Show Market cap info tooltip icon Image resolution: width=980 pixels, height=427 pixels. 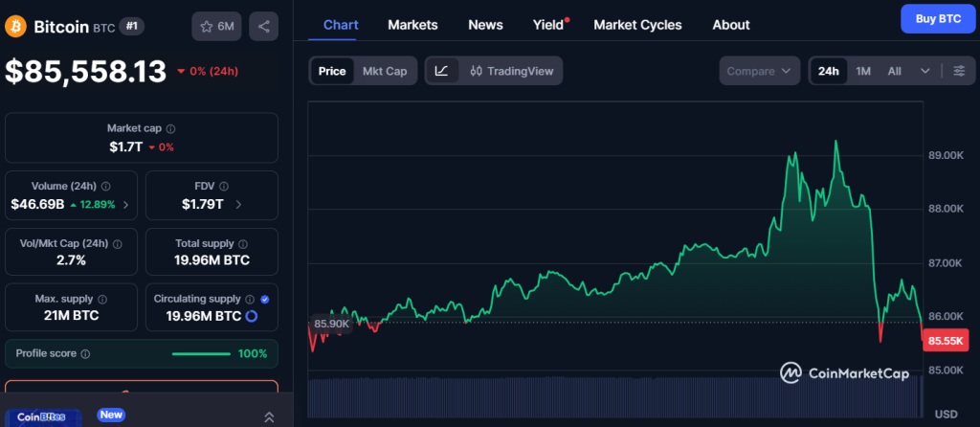pyautogui.click(x=170, y=129)
